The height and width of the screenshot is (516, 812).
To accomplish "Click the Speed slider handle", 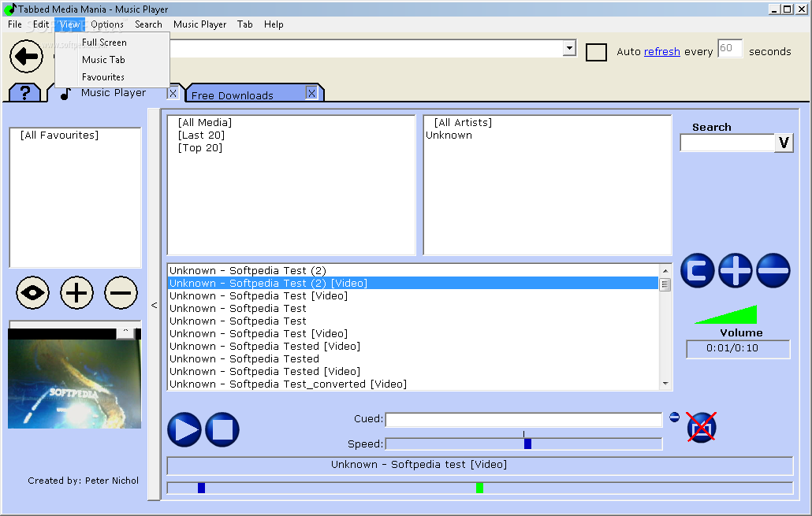I will (x=527, y=444).
